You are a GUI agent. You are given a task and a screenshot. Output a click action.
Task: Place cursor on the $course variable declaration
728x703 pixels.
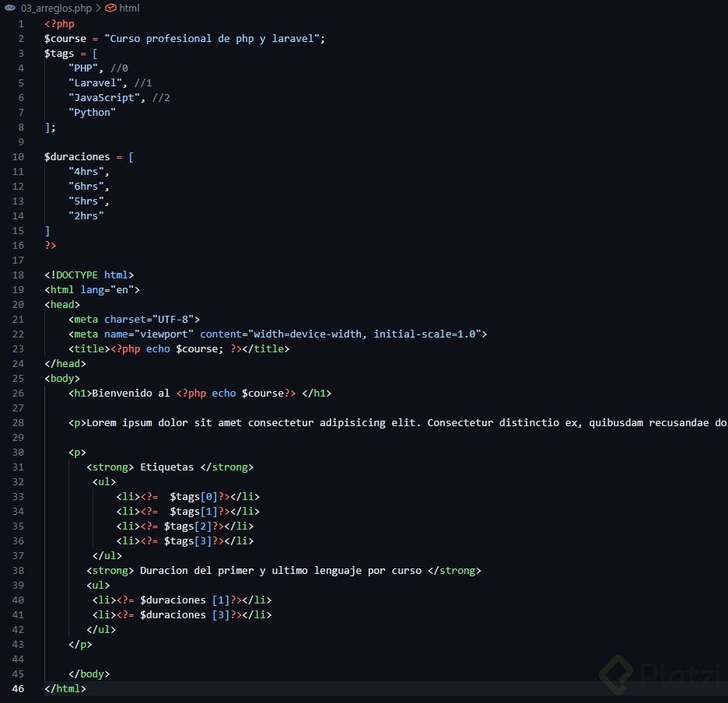pos(65,38)
